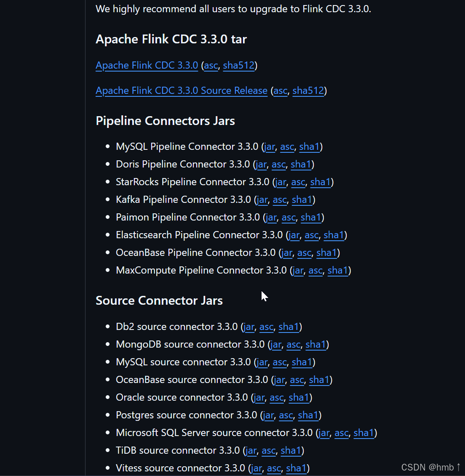Viewport: 465px width, 476px height.
Task: Click asc link next to Apache Flink CDC 3.3.0
Action: tap(211, 65)
